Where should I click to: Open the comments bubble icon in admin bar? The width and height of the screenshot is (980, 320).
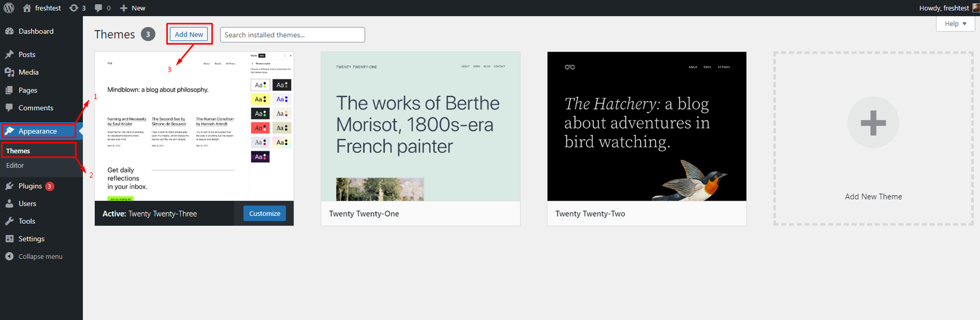(x=99, y=8)
